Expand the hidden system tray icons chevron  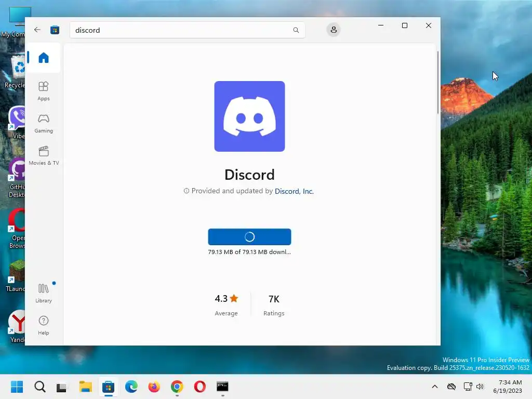[435, 387]
